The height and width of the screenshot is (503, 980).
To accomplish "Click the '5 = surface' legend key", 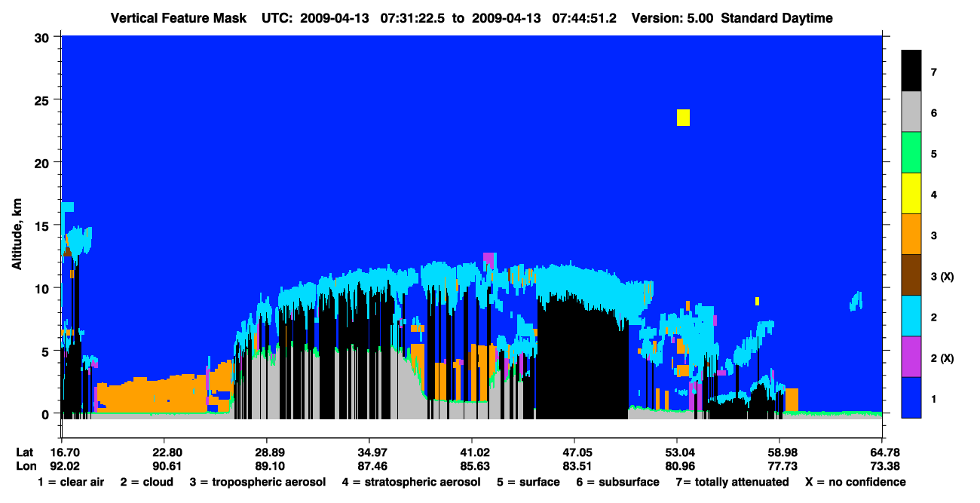I will (x=528, y=482).
